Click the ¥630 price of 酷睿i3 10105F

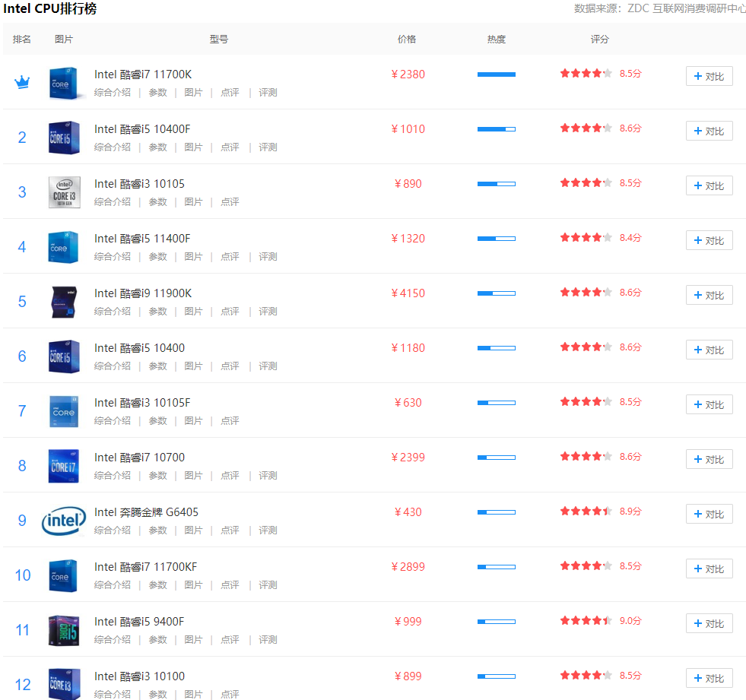408,403
